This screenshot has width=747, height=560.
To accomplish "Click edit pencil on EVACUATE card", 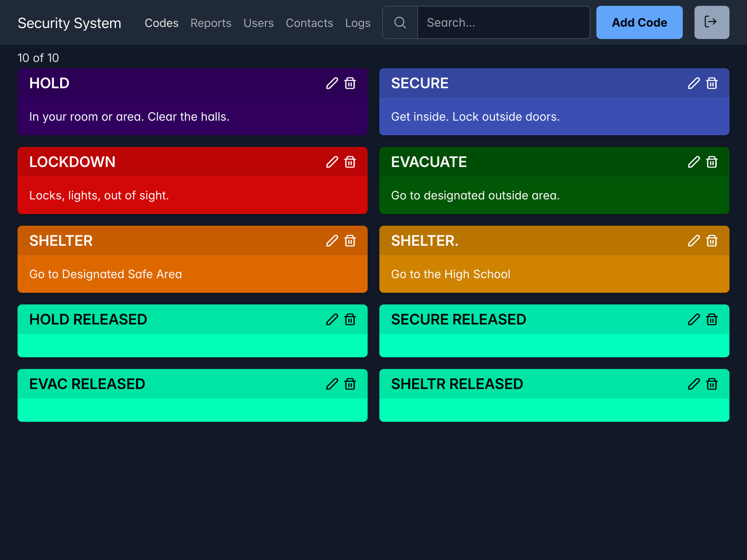I will coord(694,162).
